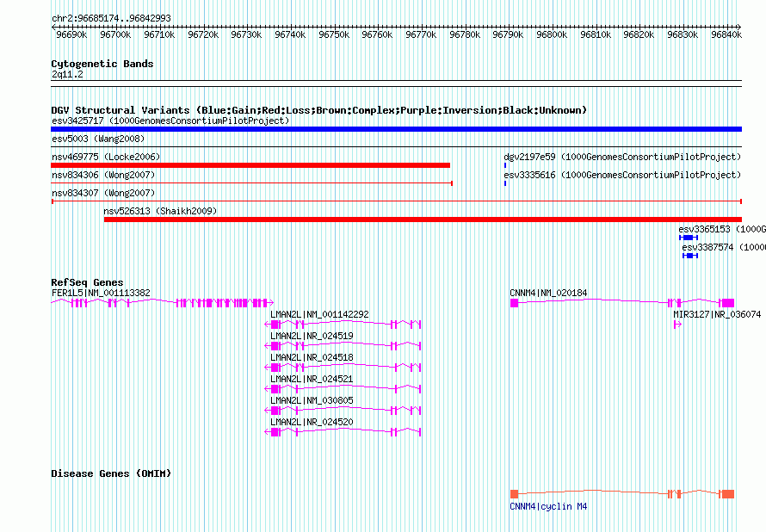
Task: Click the esv5003 (Wang2008) label
Action: [x=98, y=139]
